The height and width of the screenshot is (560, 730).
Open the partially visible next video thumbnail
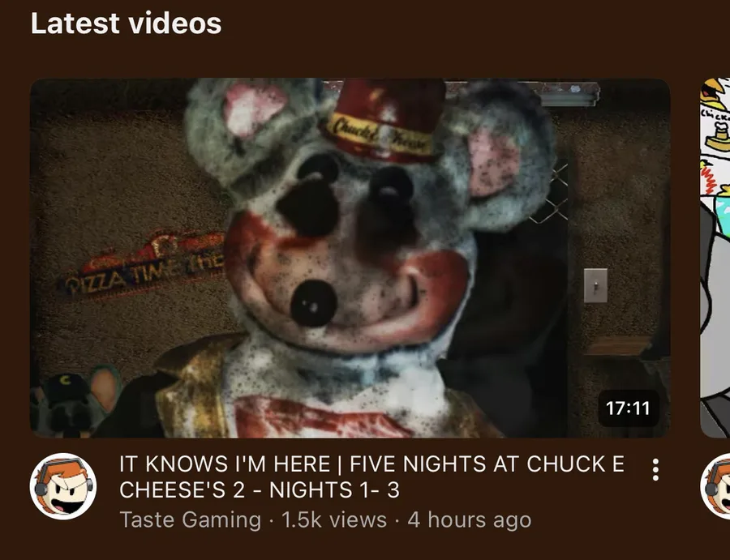715,259
